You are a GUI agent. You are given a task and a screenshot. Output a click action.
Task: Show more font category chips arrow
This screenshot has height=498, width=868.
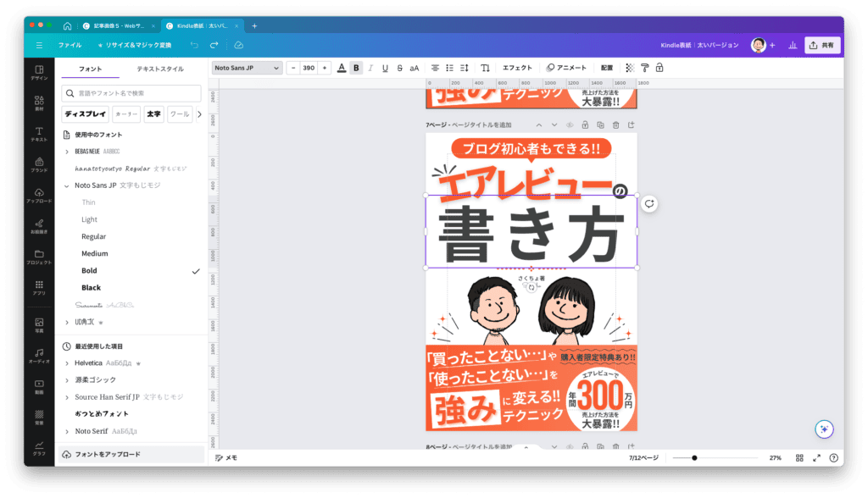click(199, 114)
